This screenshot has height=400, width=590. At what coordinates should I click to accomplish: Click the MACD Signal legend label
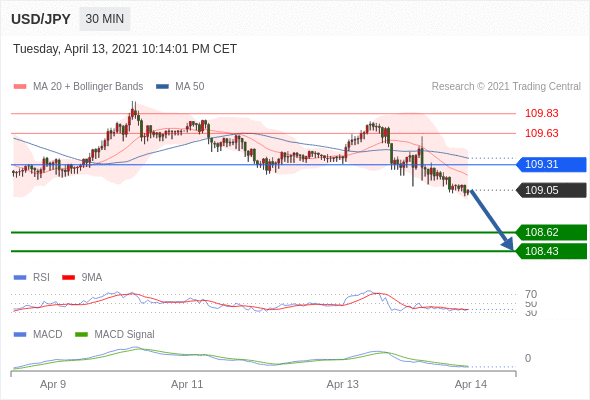[x=125, y=335]
